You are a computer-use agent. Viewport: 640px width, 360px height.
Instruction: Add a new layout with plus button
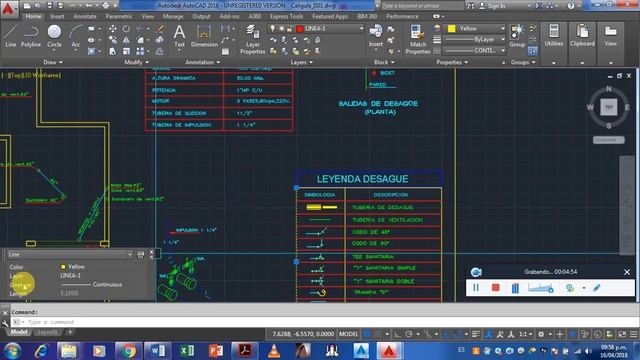[x=70, y=332]
